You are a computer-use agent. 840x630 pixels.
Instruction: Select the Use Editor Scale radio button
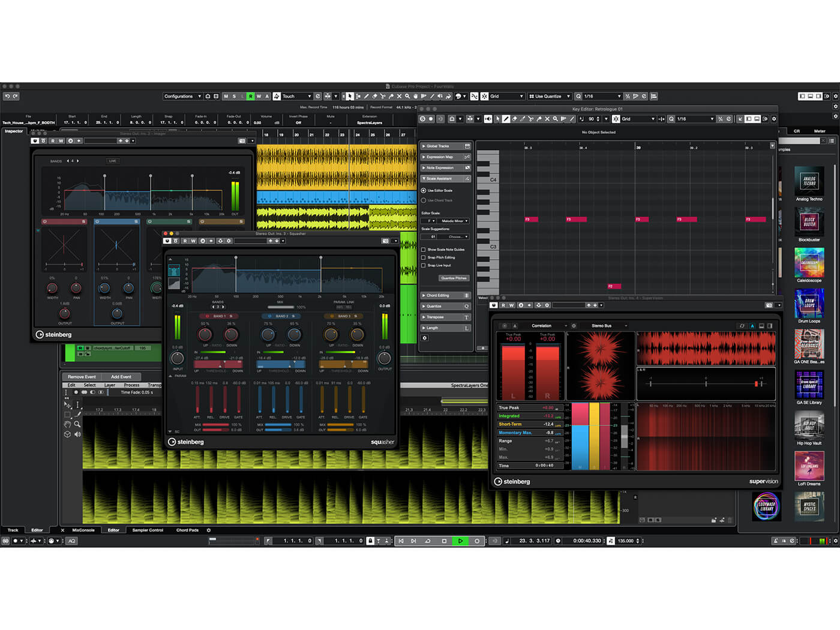(423, 190)
